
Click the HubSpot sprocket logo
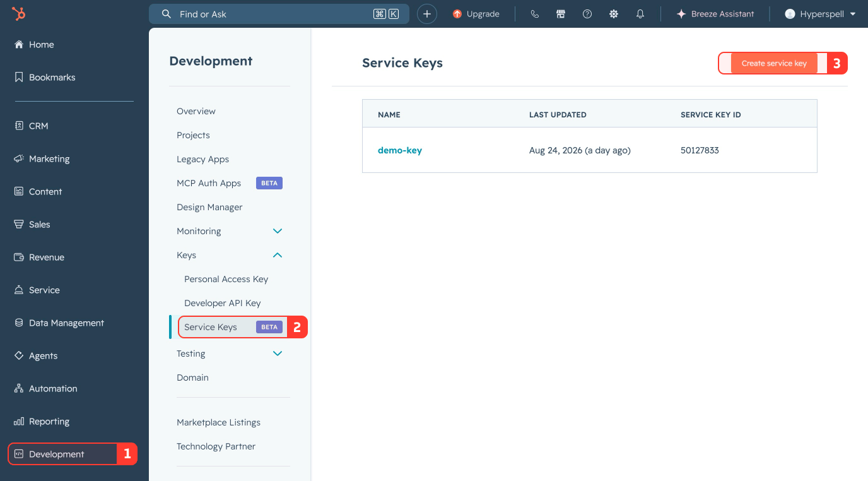pyautogui.click(x=18, y=14)
